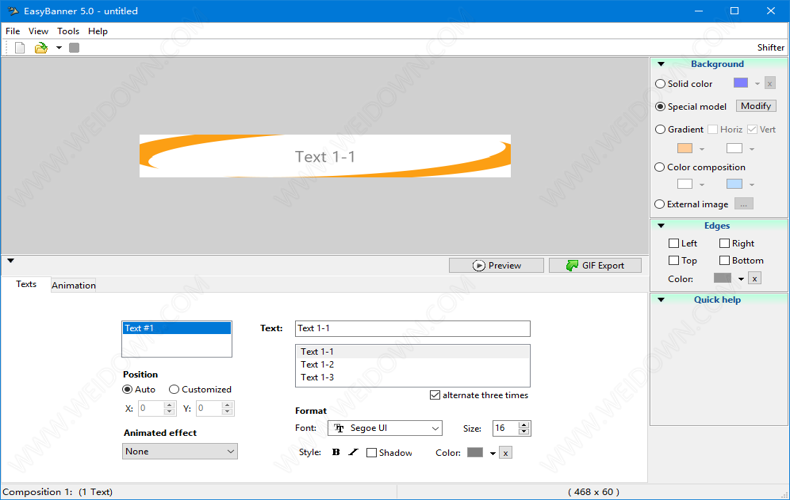Open the File menu
This screenshot has width=790, height=500.
click(13, 31)
